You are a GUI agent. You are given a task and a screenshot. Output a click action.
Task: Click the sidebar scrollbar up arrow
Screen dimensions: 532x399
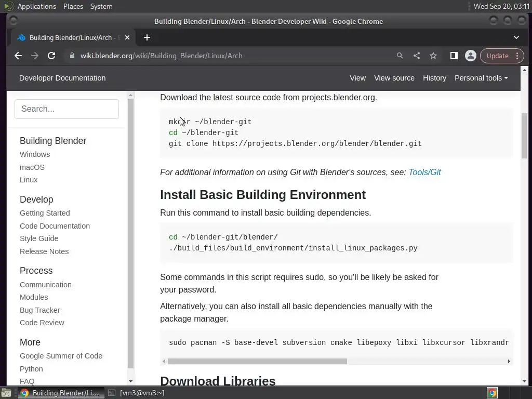pos(130,96)
